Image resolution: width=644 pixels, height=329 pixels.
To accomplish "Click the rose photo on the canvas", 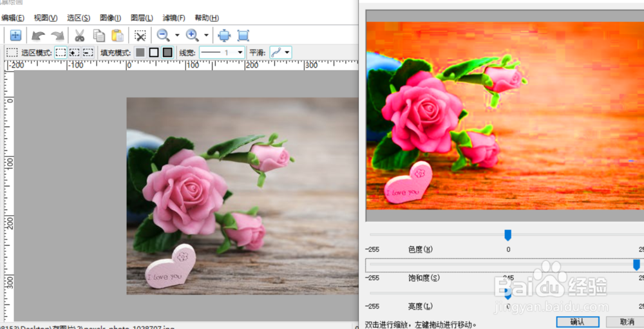I will [x=242, y=196].
